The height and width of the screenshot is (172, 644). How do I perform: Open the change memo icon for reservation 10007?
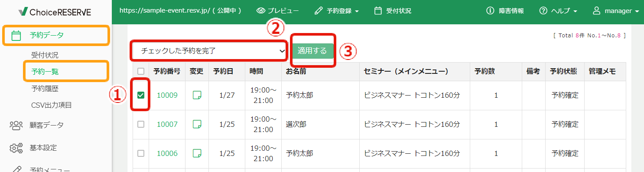197,124
